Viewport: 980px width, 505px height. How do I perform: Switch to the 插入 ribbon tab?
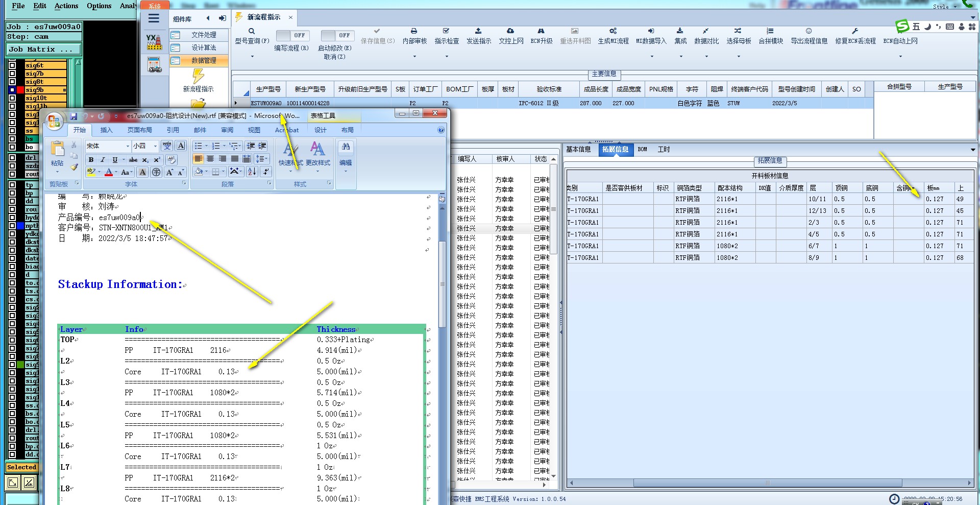[106, 130]
